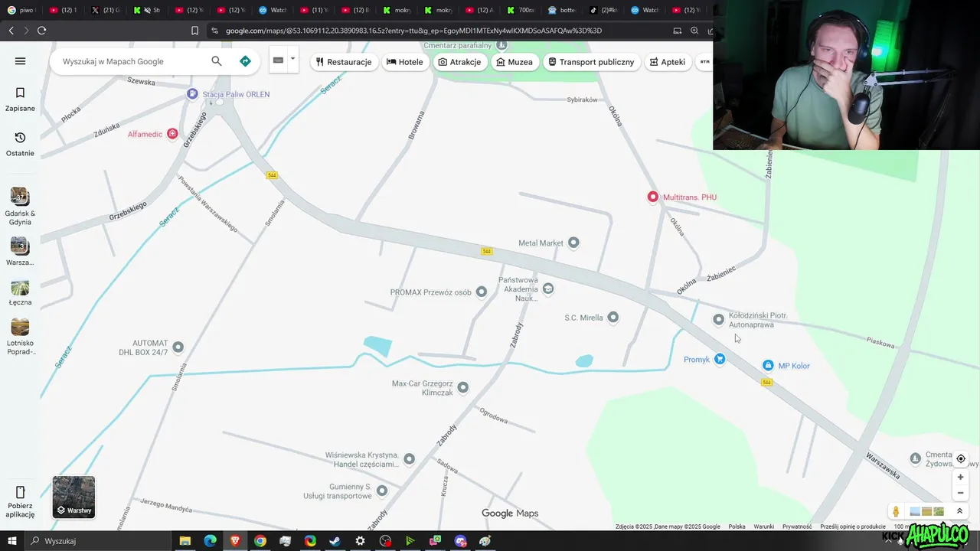
Task: Filter by Transport publiczny
Action: [x=591, y=62]
